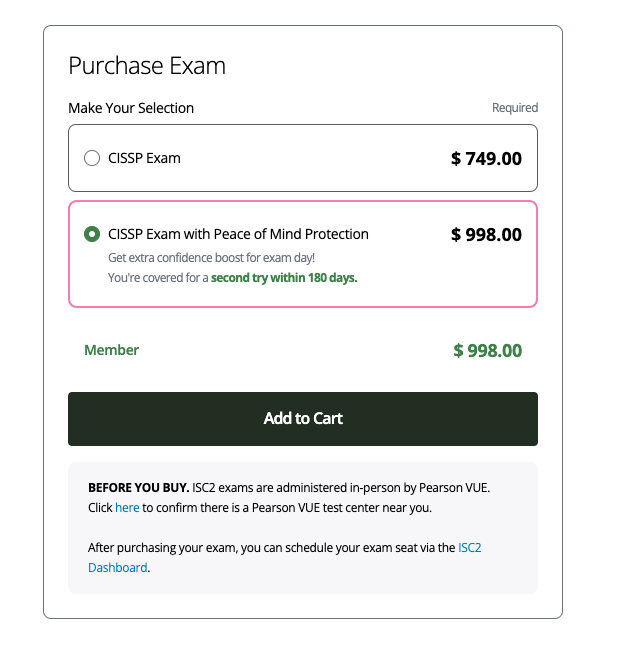Click the 'second try within 180 days' green text

point(284,277)
